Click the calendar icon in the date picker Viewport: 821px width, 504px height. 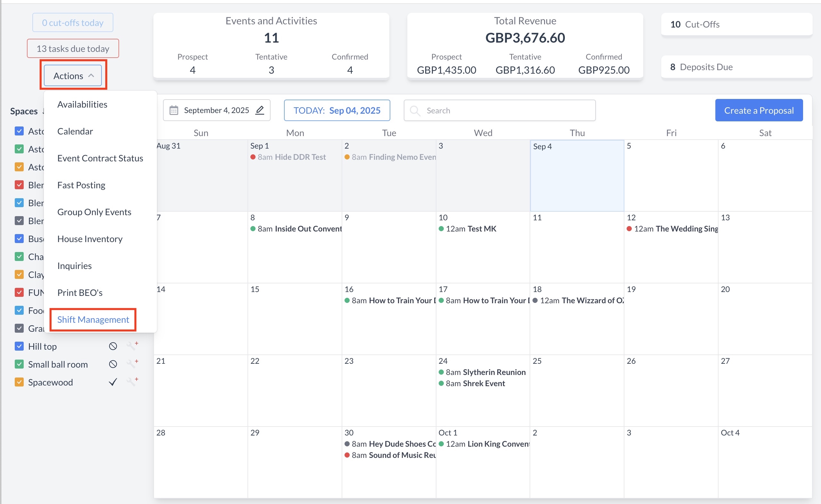tap(174, 110)
